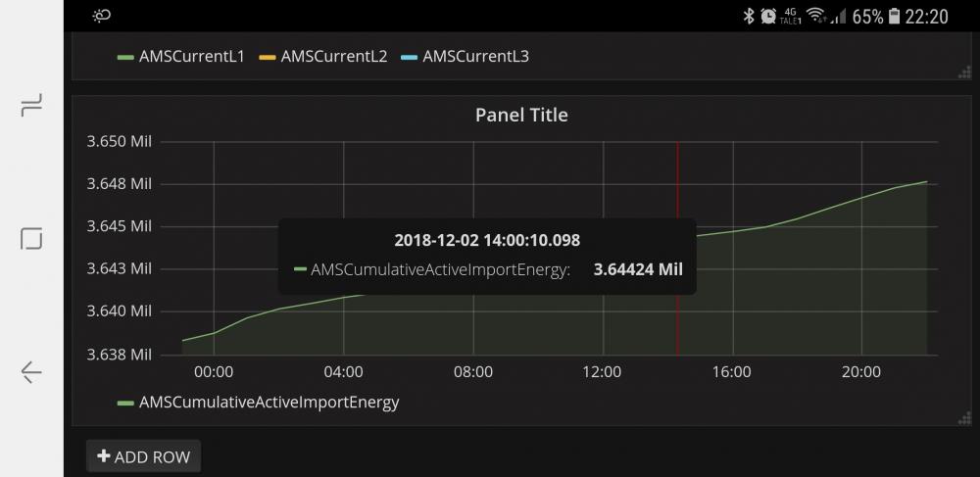Toggle AMSCurrentL3 series in the legend

475,56
